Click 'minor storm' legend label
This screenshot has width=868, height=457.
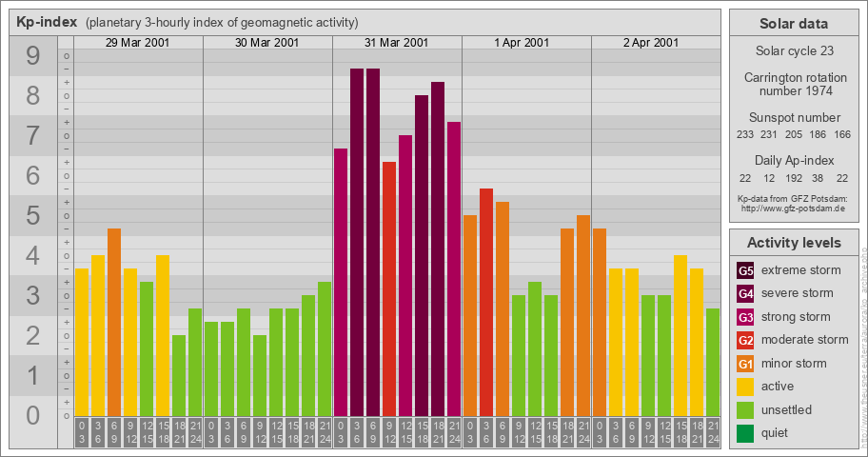pyautogui.click(x=794, y=364)
